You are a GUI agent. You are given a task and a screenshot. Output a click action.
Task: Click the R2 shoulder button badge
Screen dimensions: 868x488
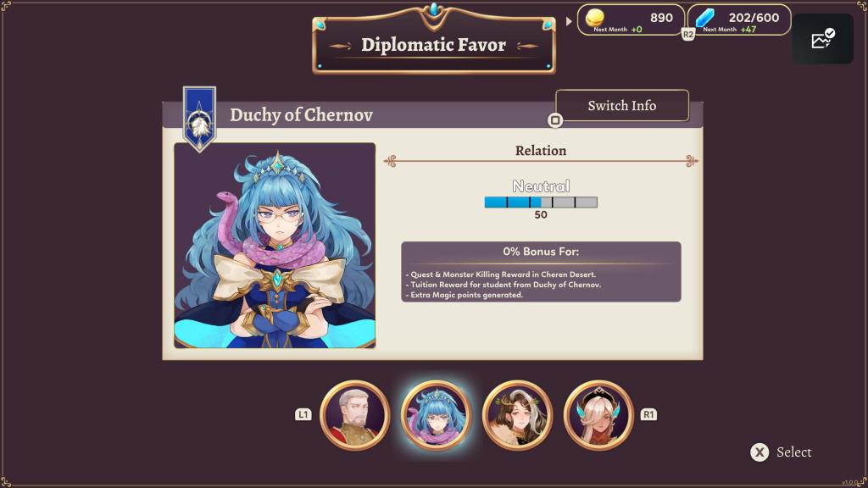pos(687,34)
